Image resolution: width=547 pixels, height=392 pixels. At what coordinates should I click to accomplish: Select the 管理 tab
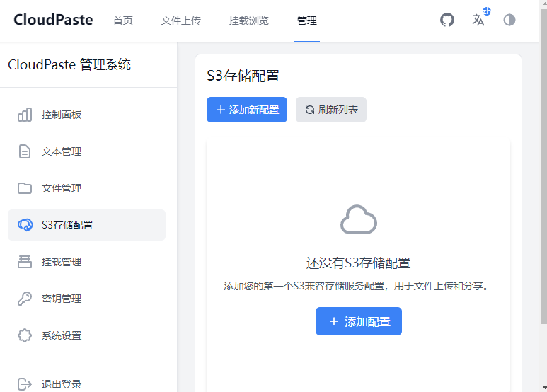coord(307,21)
